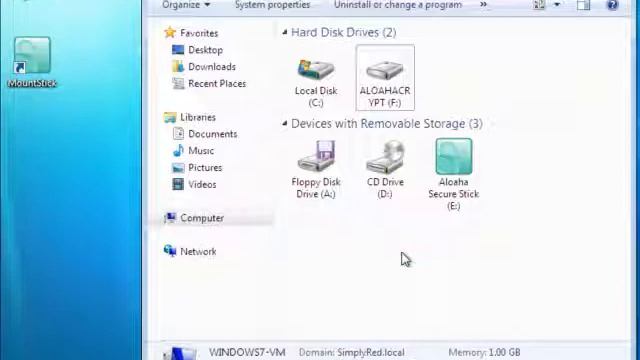Open Recent Places under Favorites
The height and width of the screenshot is (360, 640).
[217, 83]
